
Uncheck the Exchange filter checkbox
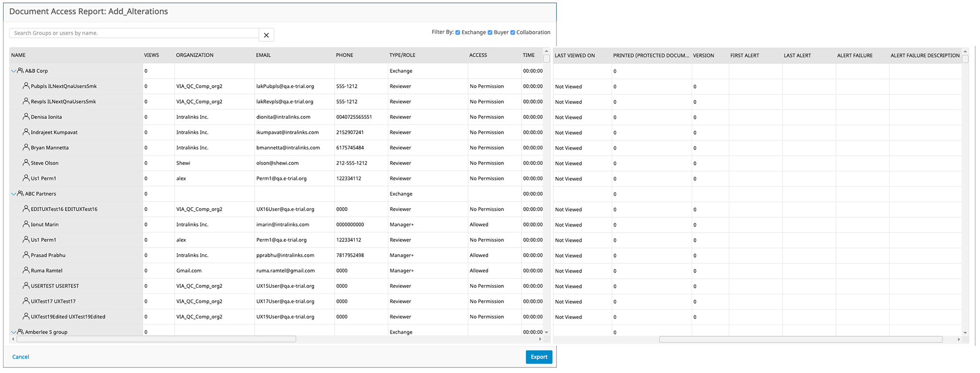(458, 33)
